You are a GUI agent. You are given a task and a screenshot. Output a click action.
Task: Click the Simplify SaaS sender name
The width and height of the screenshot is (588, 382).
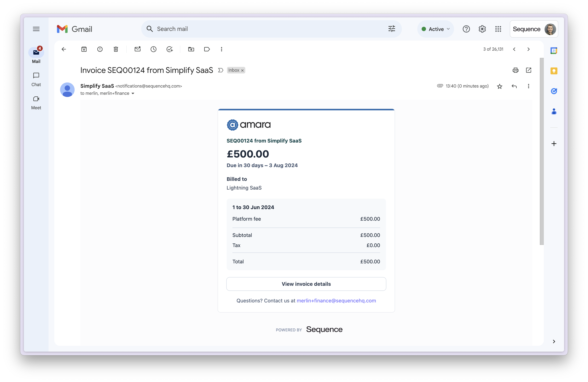point(97,86)
